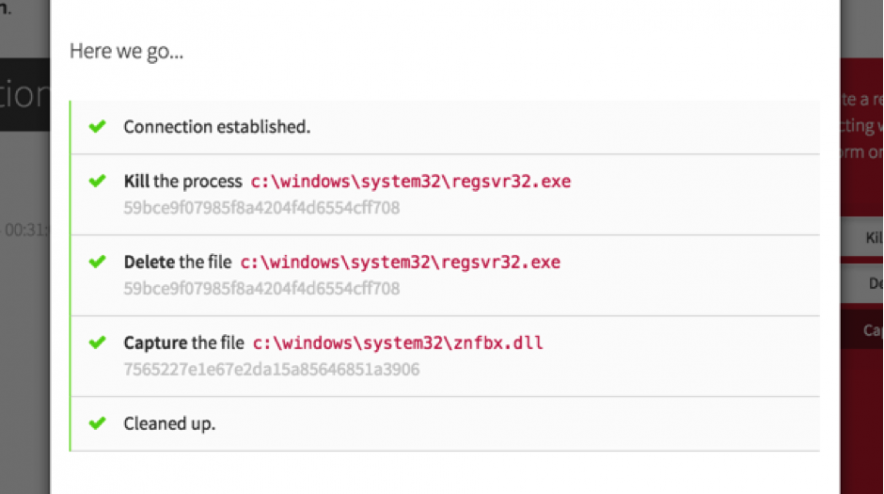This screenshot has width=884, height=494.
Task: Click the 00:31 timestamp behind the dialog
Action: 24,230
